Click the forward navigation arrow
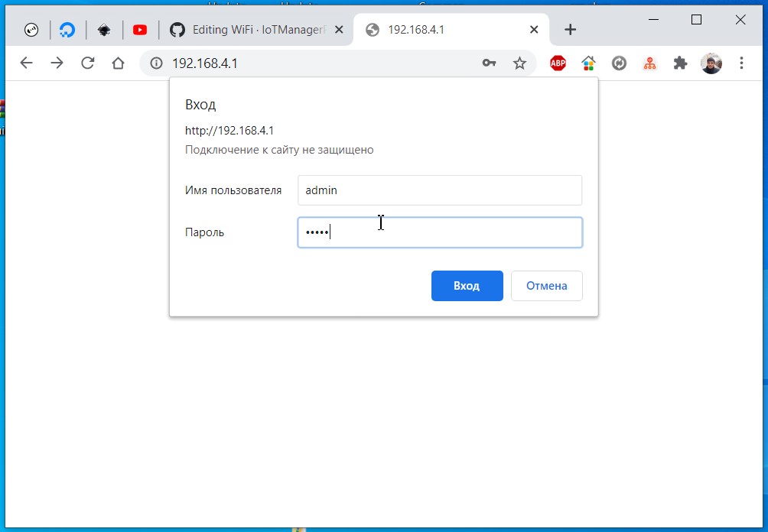Screen dimensions: 768x532 click(57, 63)
